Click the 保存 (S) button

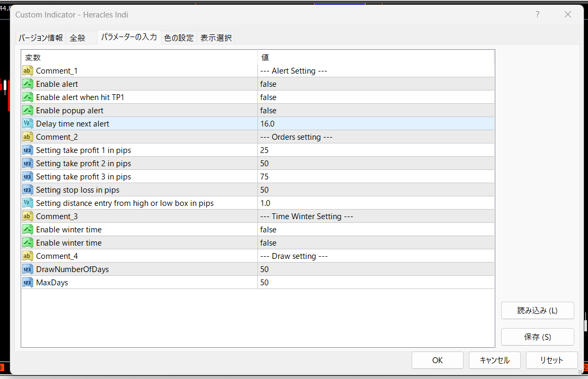[537, 337]
